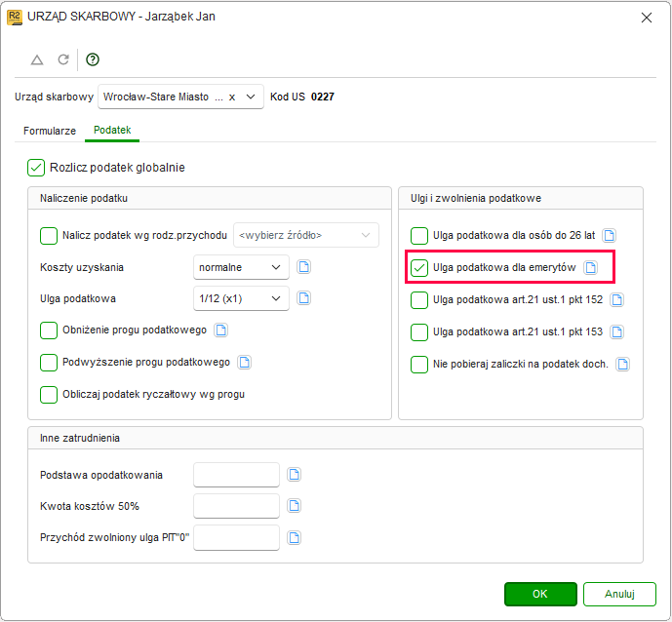Screen dimensions: 672x622
Task: Check Obniżenie progu podatkowego
Action: click(49, 330)
